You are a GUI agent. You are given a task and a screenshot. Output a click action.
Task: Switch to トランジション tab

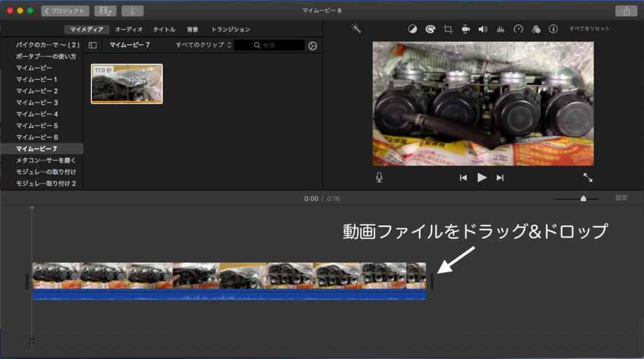click(x=230, y=30)
